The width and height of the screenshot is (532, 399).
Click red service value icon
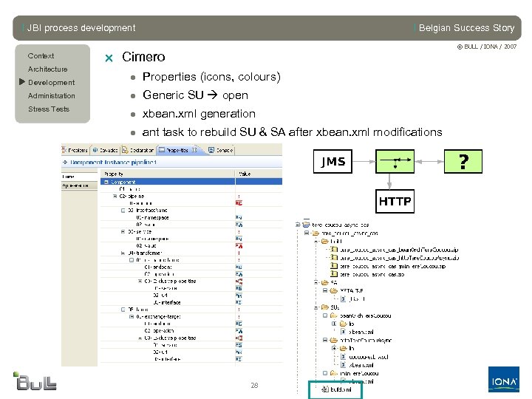pyautogui.click(x=239, y=245)
